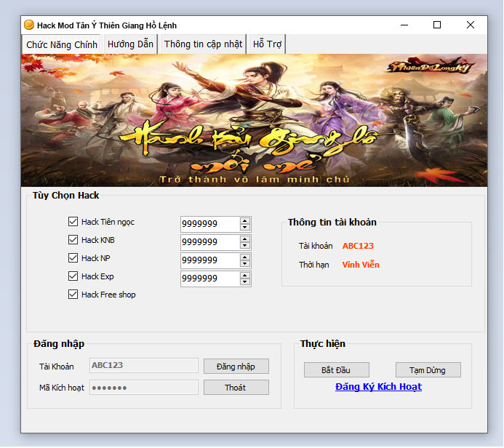Image resolution: width=504 pixels, height=448 pixels.
Task: Close the Hack Mod window
Action: click(x=471, y=25)
